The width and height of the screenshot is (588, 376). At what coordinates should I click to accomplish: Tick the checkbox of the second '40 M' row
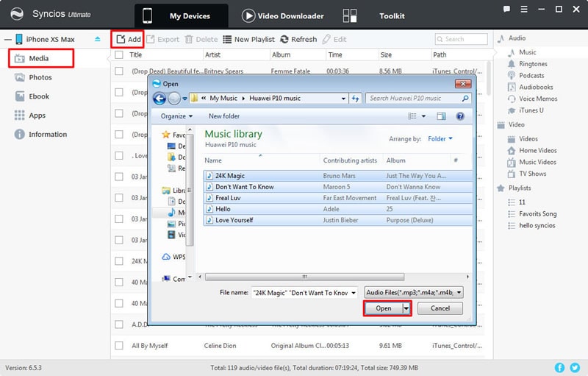[119, 303]
